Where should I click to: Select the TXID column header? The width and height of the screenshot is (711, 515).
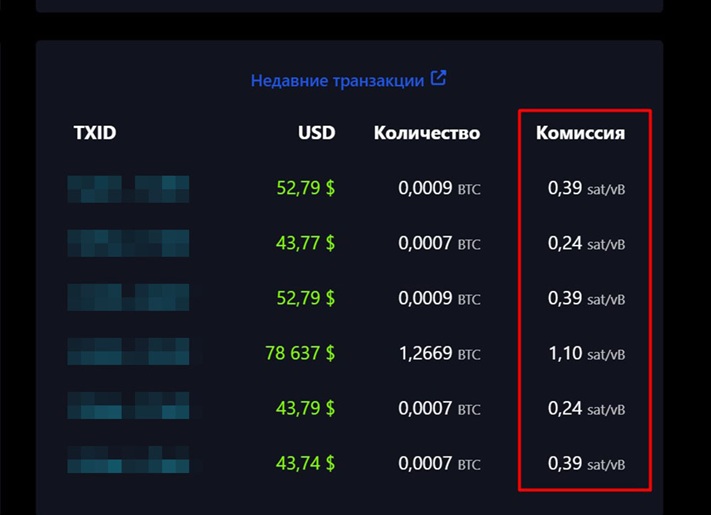click(95, 133)
